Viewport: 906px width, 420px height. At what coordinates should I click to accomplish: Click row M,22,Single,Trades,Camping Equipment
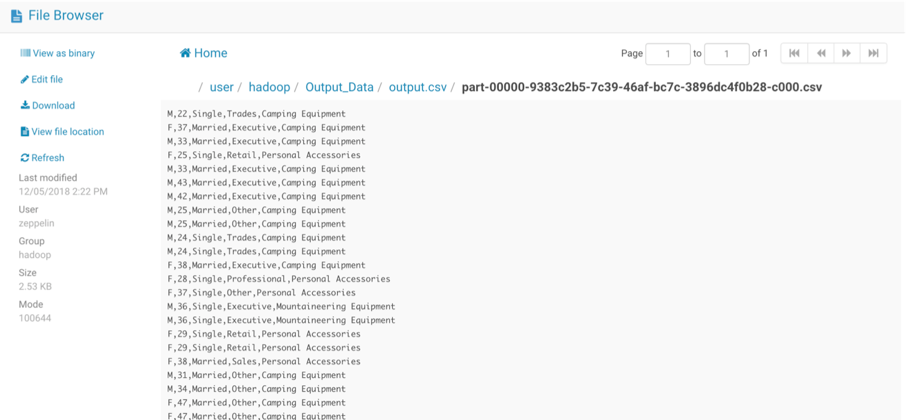(x=257, y=114)
